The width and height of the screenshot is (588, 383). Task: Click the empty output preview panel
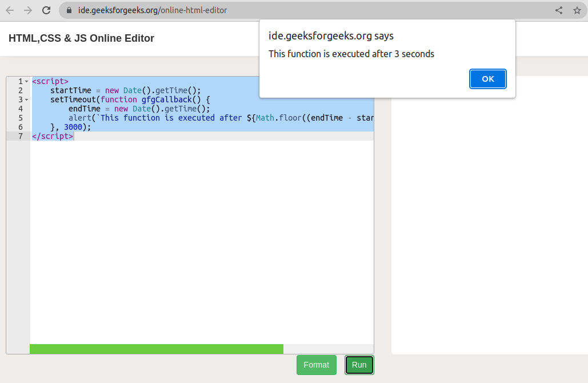click(x=489, y=229)
